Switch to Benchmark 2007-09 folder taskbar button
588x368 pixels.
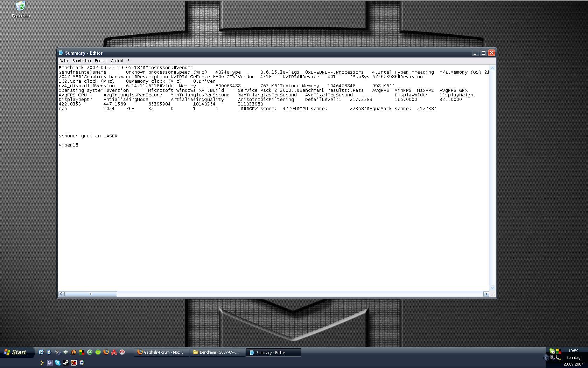point(217,352)
